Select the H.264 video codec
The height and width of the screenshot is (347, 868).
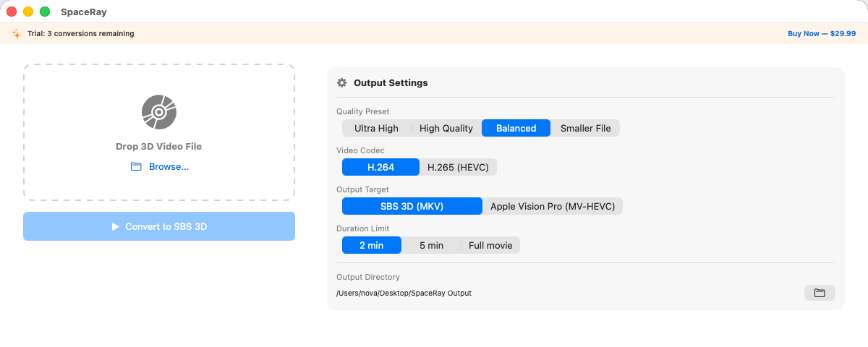[x=380, y=168]
